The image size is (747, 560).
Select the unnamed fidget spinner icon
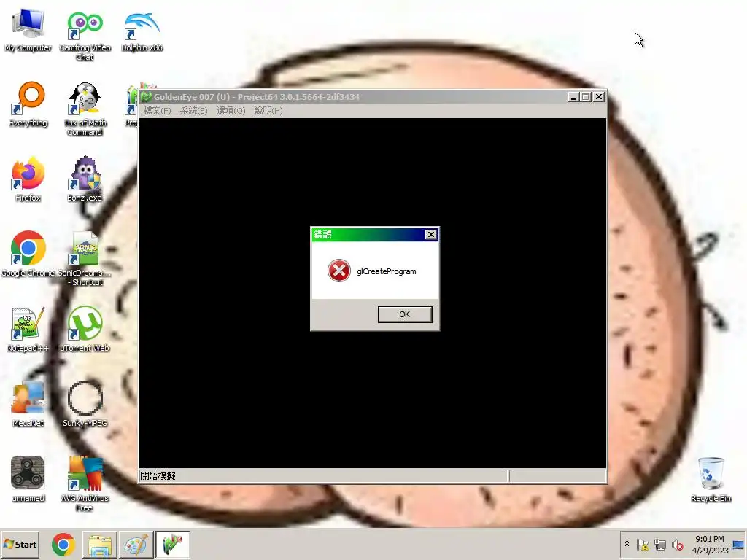point(28,480)
